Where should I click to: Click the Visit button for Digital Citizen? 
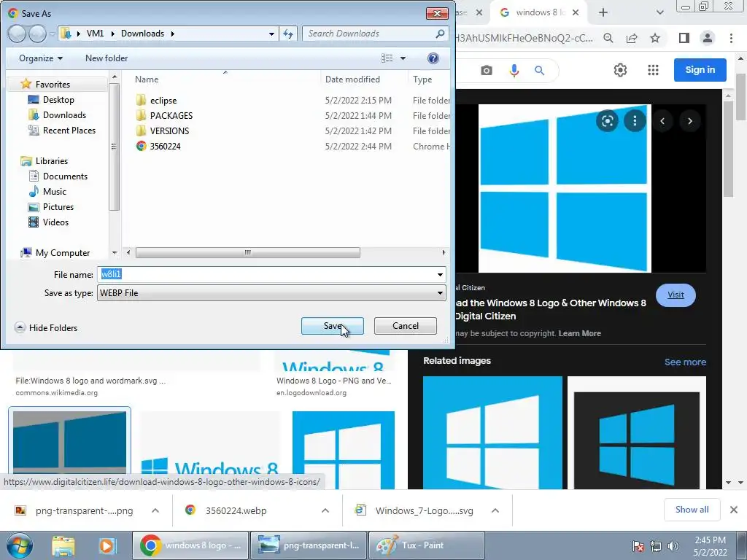click(676, 295)
